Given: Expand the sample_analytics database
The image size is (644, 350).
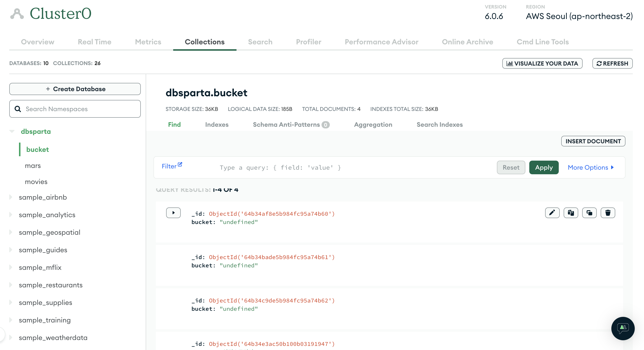Looking at the screenshot, I should coord(11,215).
